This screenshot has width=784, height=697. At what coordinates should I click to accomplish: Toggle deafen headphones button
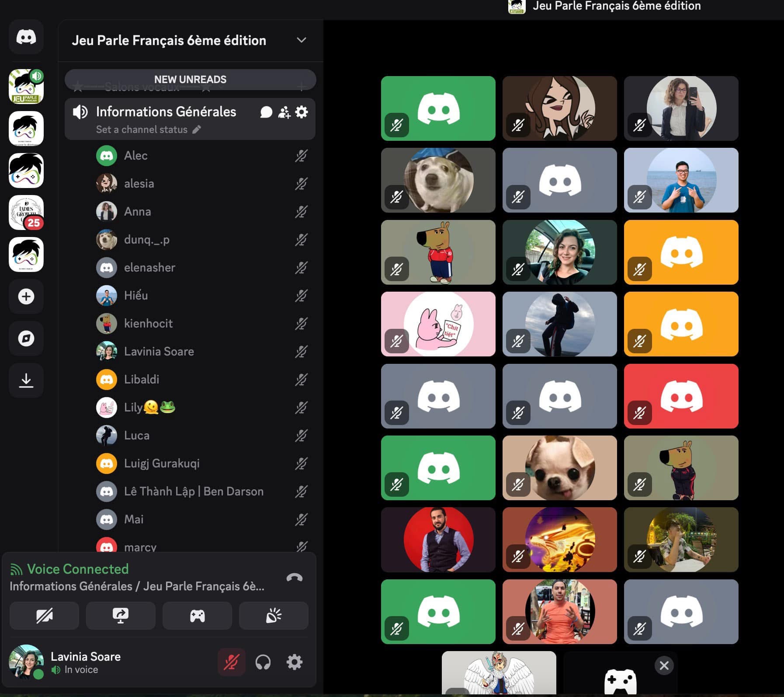(263, 662)
